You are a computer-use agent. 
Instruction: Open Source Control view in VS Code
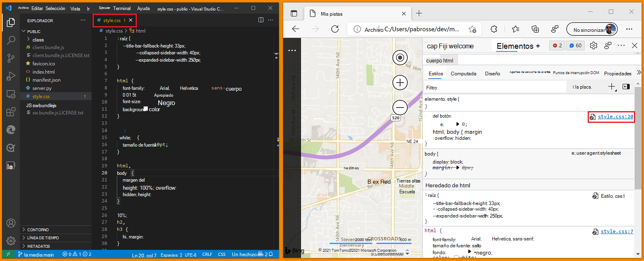point(11,58)
